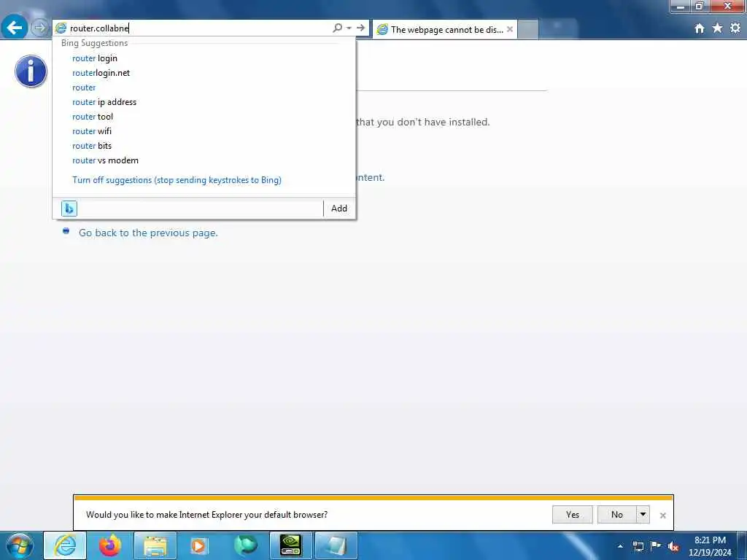Click the address bar search magnifier icon

tap(337, 28)
